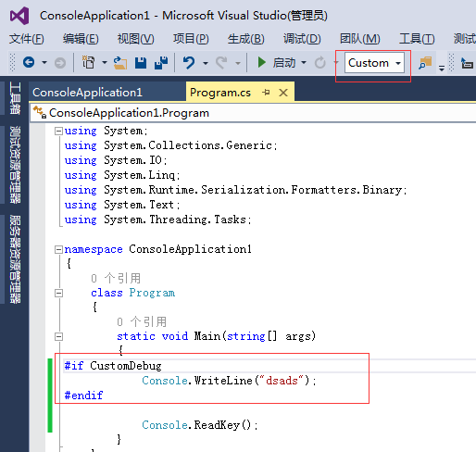
Task: Click the Open File folder icon
Action: [x=120, y=63]
